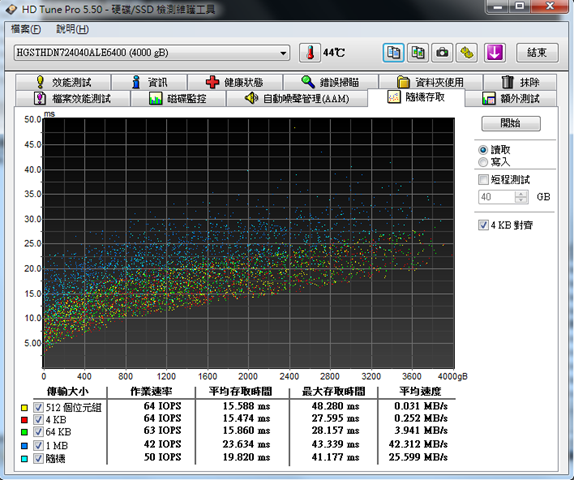Image resolution: width=574 pixels, height=480 pixels.
Task: Open the options gear toolbar icon
Action: tap(466, 53)
